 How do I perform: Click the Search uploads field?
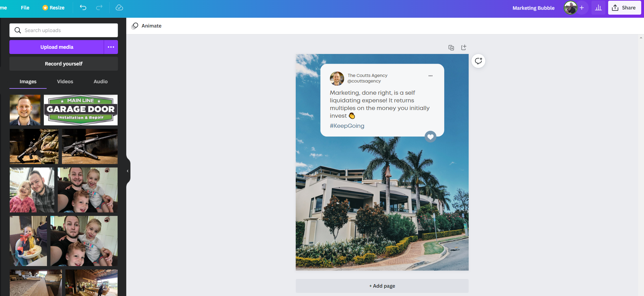pos(64,30)
